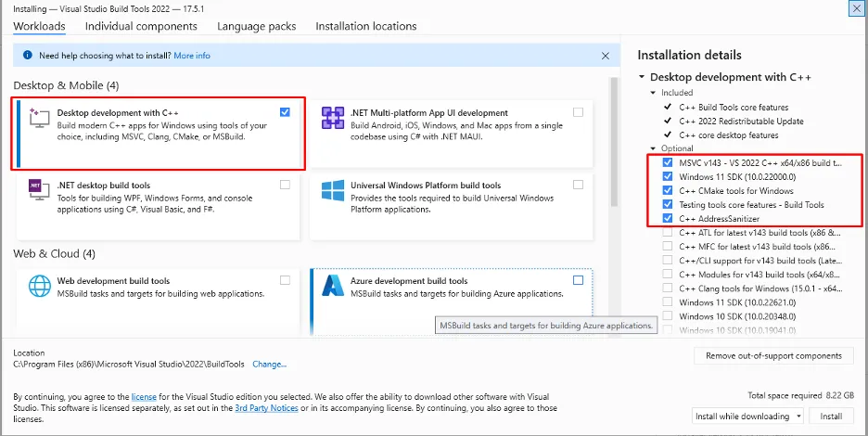Check C++ MFC for latest v143 build tools

pyautogui.click(x=668, y=247)
